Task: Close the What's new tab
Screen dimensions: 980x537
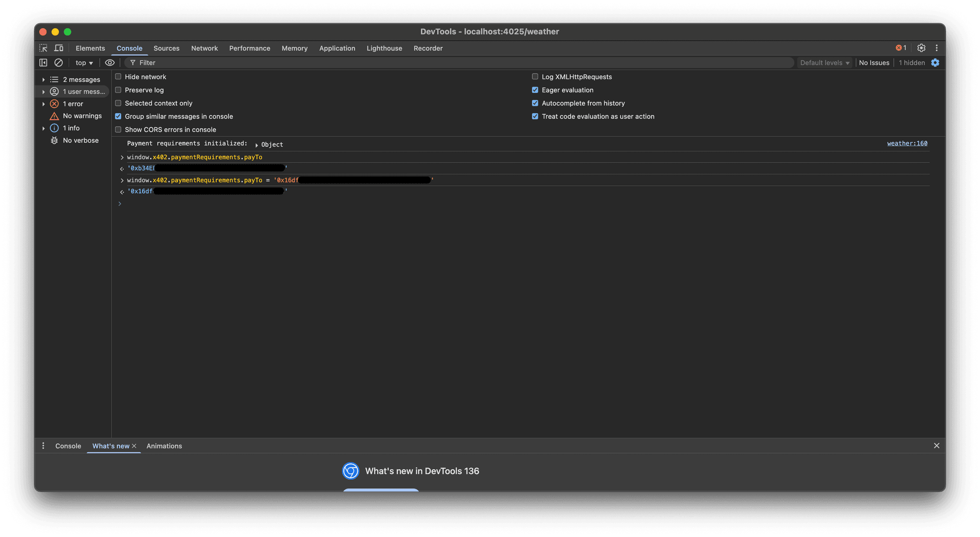Action: pos(134,446)
